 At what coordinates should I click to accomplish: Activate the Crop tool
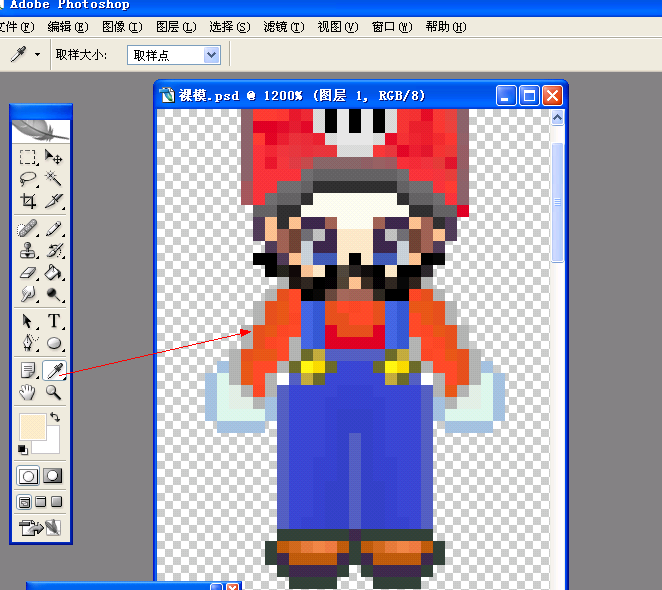point(28,201)
